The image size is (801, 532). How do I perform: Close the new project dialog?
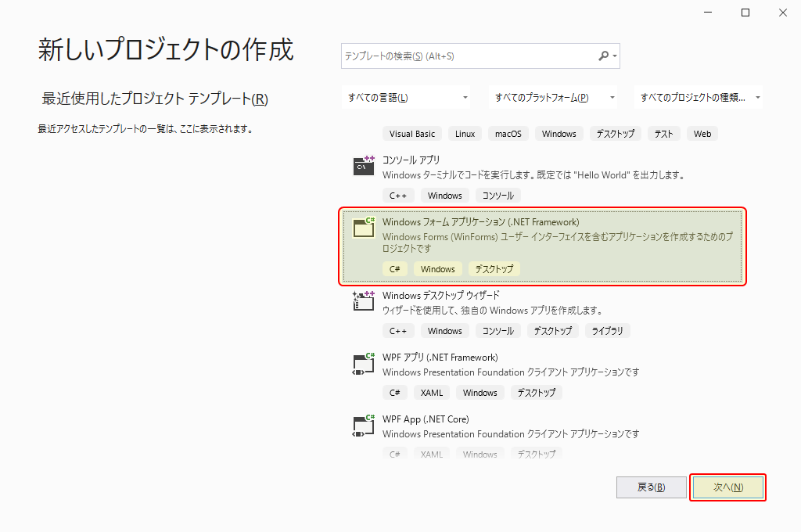tap(782, 13)
